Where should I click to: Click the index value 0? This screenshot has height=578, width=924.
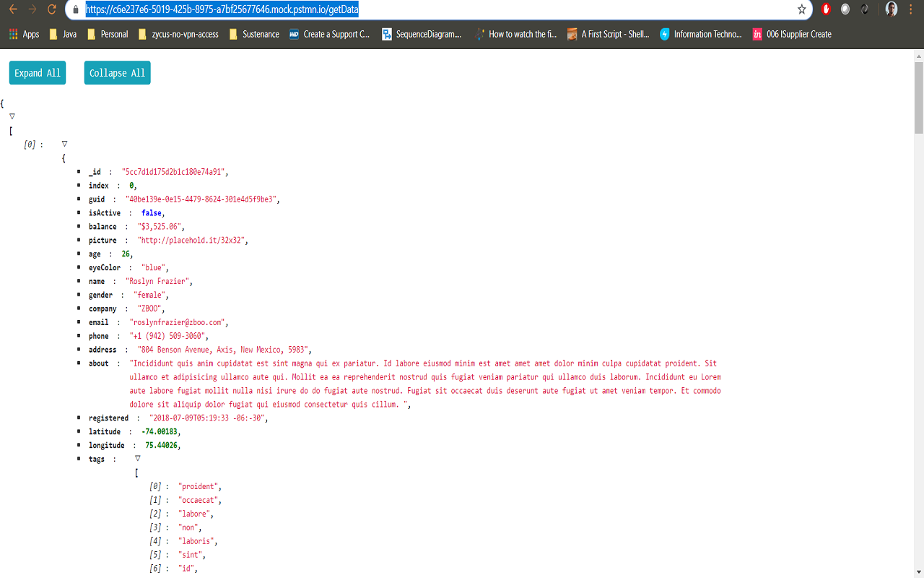coord(132,186)
